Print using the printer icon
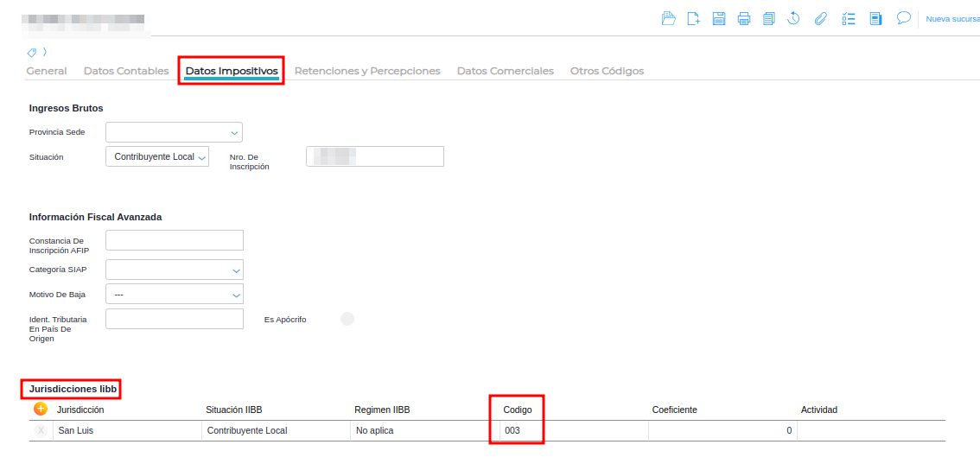Image resolution: width=980 pixels, height=470 pixels. pos(744,18)
